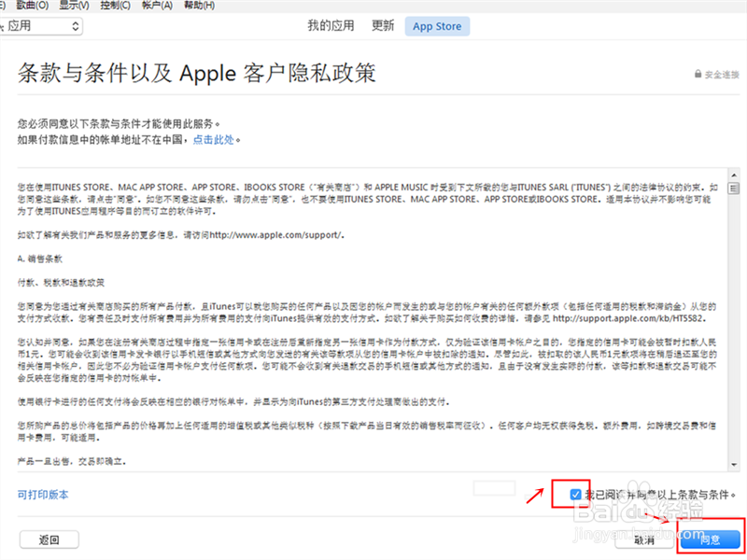Switch to the 更新 tab
The image size is (747, 560).
pos(383,26)
